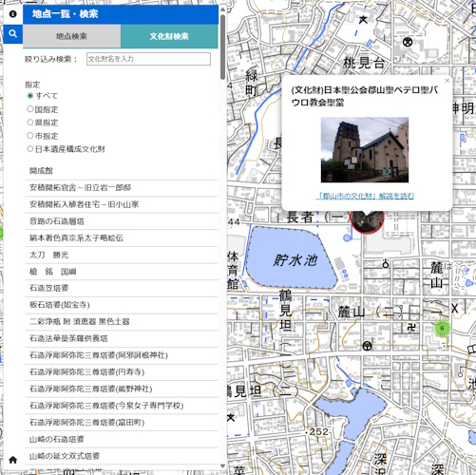476x475 pixels.
Task: Close the church popup with X
Action: (x=447, y=81)
